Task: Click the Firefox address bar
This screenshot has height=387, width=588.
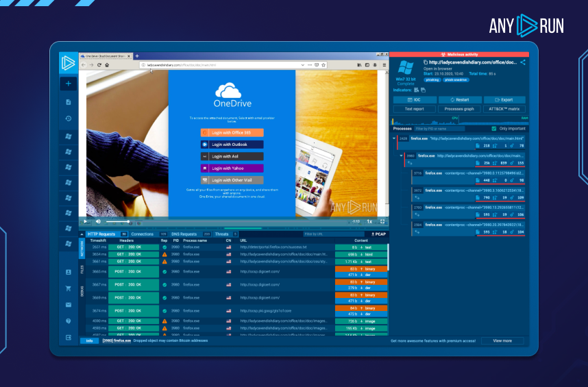Action: pyautogui.click(x=221, y=65)
